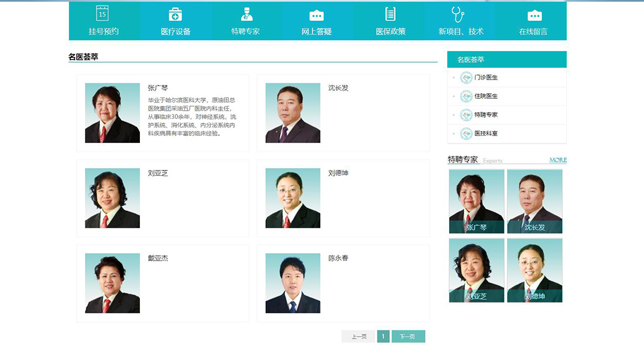This screenshot has height=362, width=644.
Task: Select the stethoscope icon for 新项目、技术
Action: pyautogui.click(x=460, y=13)
